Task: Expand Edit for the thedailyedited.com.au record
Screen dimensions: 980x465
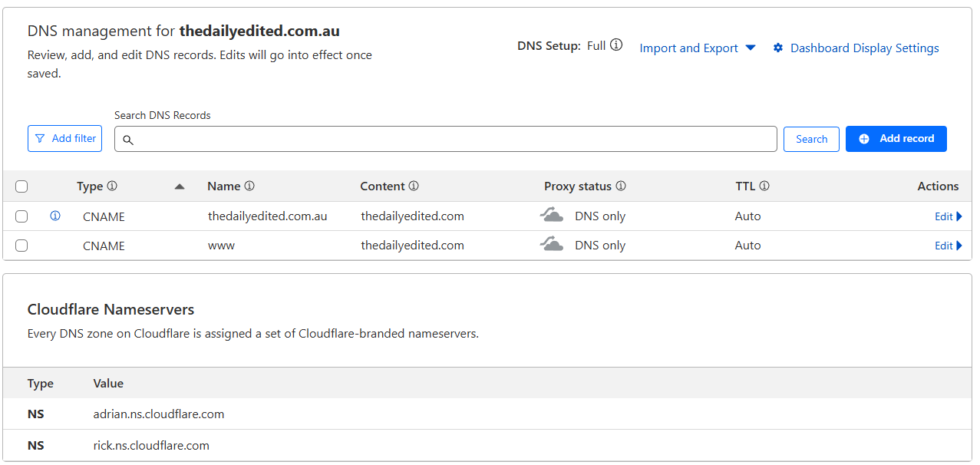Action: pyautogui.click(x=948, y=216)
